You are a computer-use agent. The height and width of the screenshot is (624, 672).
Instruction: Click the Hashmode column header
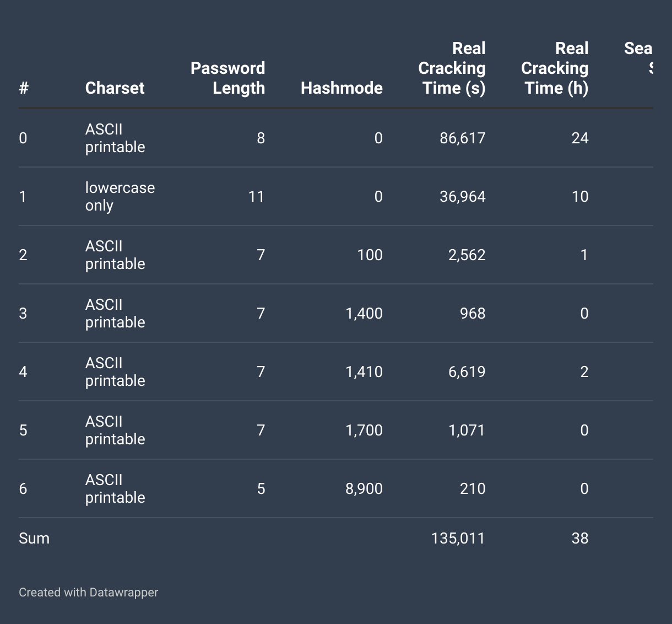point(342,88)
